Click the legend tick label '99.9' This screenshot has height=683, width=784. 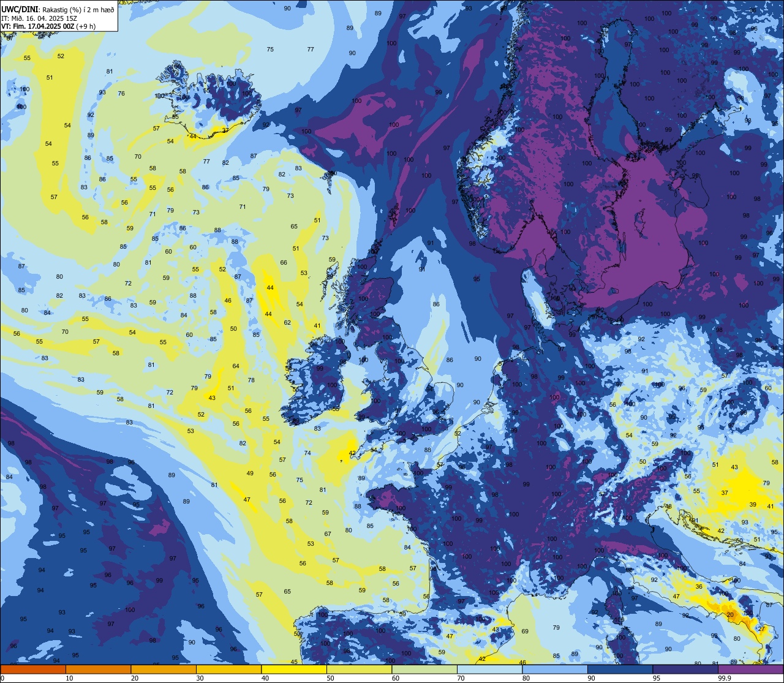(x=725, y=678)
